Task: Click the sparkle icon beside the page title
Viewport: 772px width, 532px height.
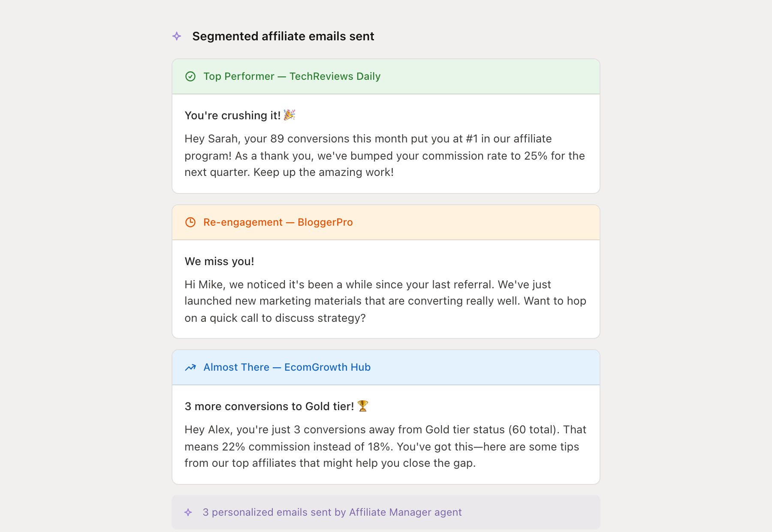Action: tap(176, 36)
